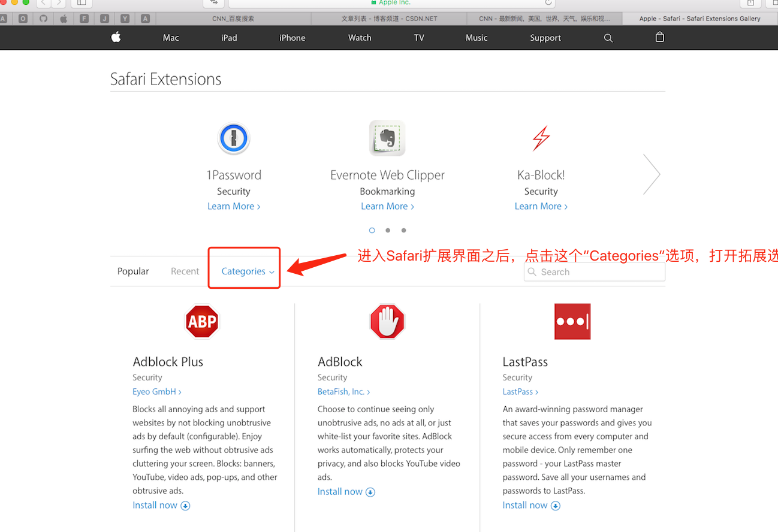Open iPhone in the Apple navigation
The image size is (778, 532).
click(x=292, y=38)
